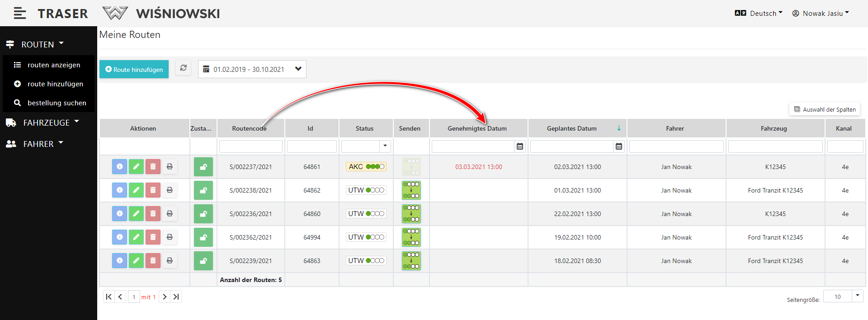Open calendar picker in Genehmigtes Datum filter

coord(520,146)
